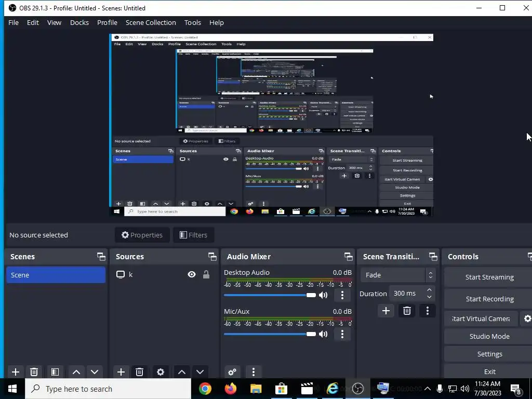This screenshot has width=532, height=399.
Task: Open the Docks menu
Action: [79, 23]
